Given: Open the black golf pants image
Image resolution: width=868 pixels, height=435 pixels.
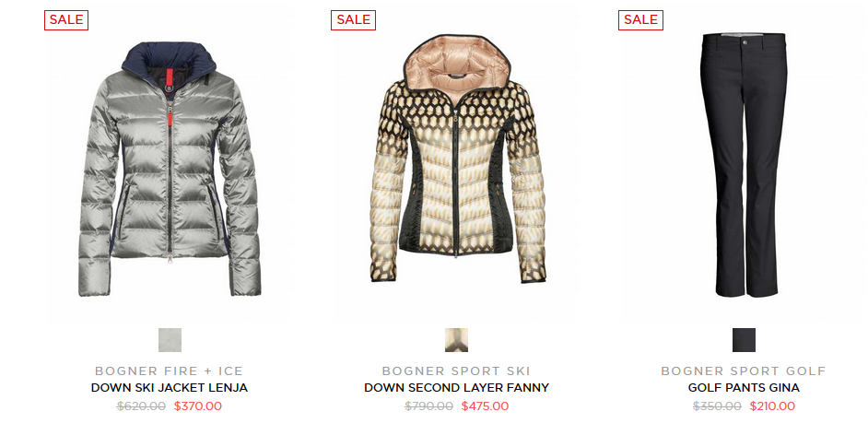Looking at the screenshot, I should click(x=744, y=164).
